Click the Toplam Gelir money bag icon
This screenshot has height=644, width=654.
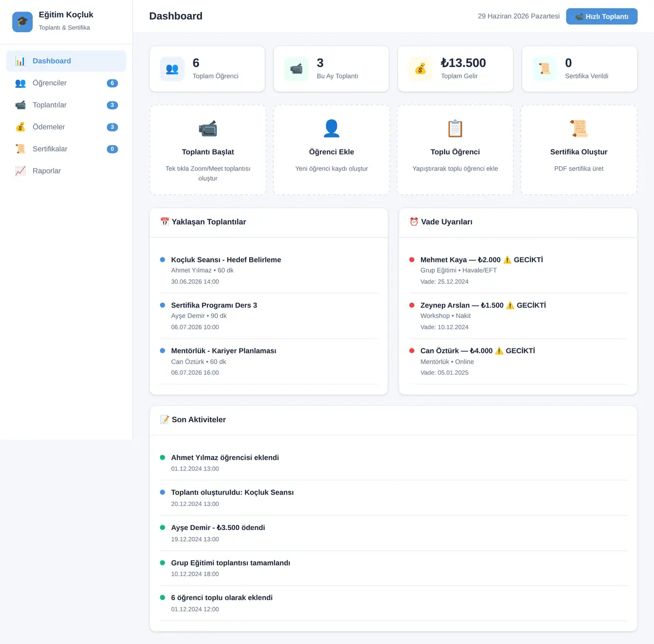coord(420,69)
